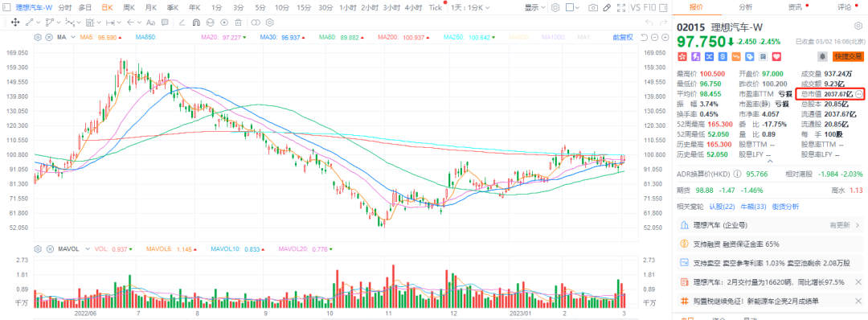This screenshot has height=320, width=868.
Task: Zoom out chart with minus icon
Action: 654,37
